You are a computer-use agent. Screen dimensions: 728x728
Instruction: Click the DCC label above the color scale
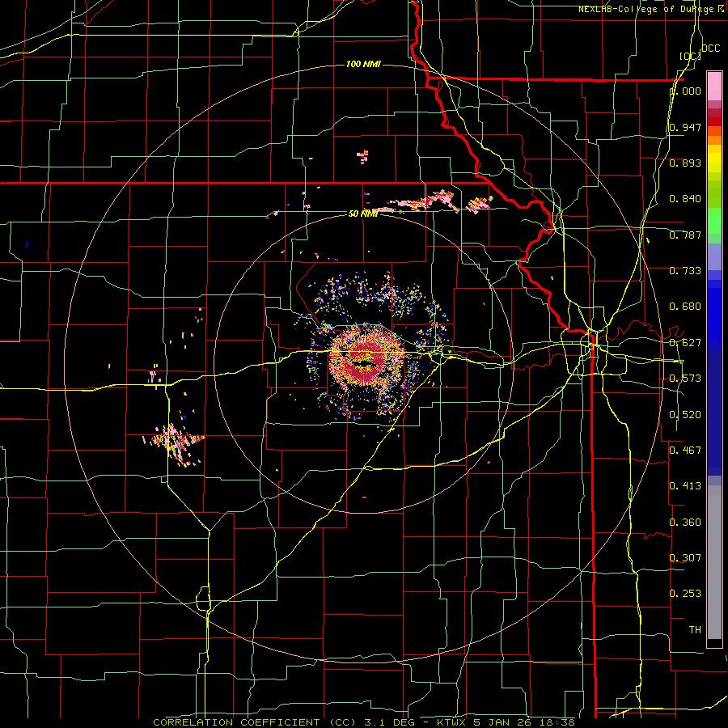pos(710,49)
